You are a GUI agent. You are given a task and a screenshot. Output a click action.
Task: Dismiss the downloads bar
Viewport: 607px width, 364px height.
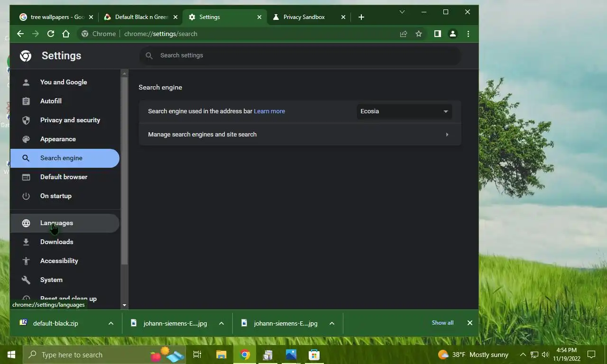click(470, 323)
